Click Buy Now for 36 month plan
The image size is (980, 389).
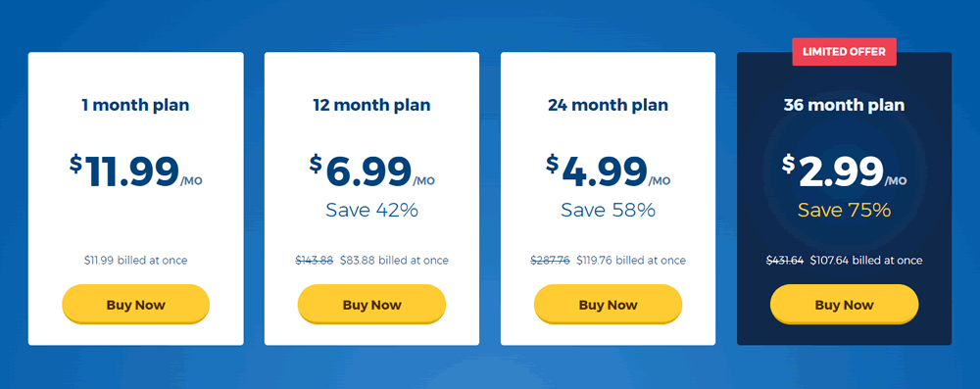[x=845, y=305]
